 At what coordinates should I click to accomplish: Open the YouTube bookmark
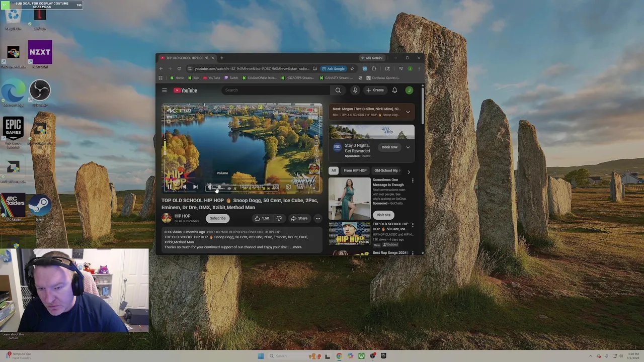click(x=212, y=78)
